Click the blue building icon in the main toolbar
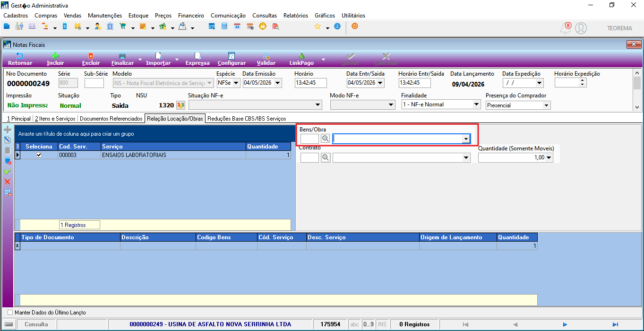This screenshot has height=331, width=644. click(7, 26)
